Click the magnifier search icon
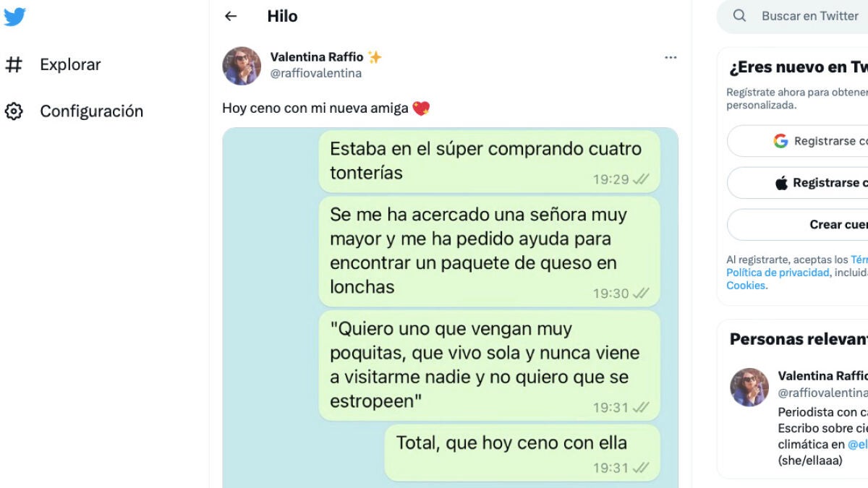868x488 pixels. click(739, 16)
